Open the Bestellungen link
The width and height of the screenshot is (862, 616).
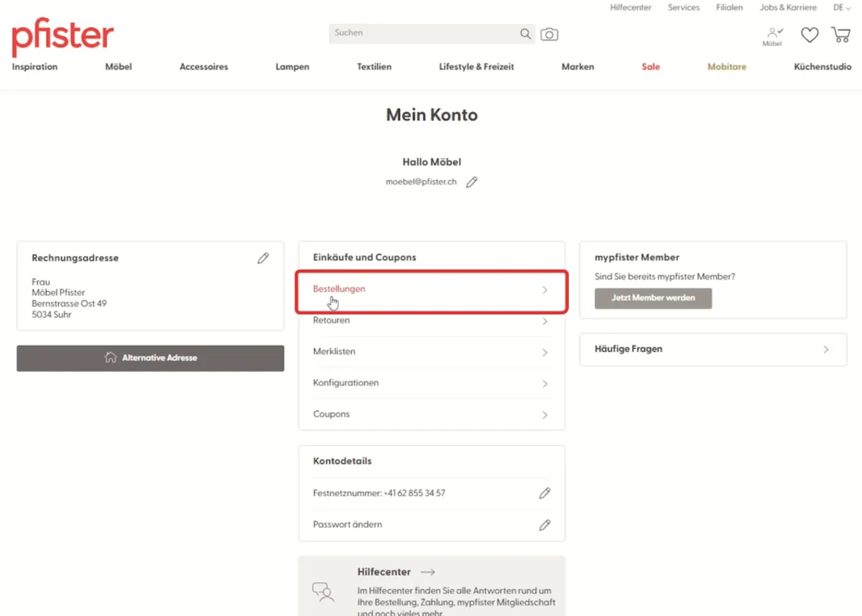point(431,289)
